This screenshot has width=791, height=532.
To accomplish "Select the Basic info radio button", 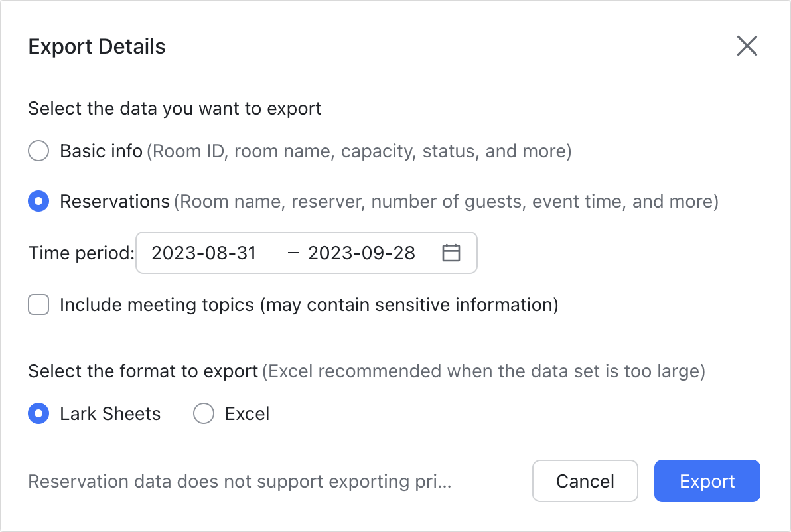I will (38, 151).
